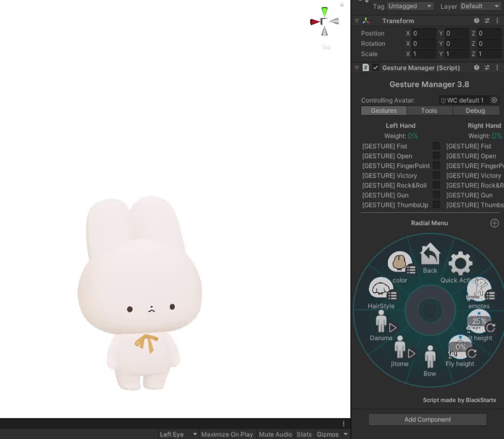Click the bunny avatar in the scene view
Screen dimensions: 504x439
coord(140,293)
